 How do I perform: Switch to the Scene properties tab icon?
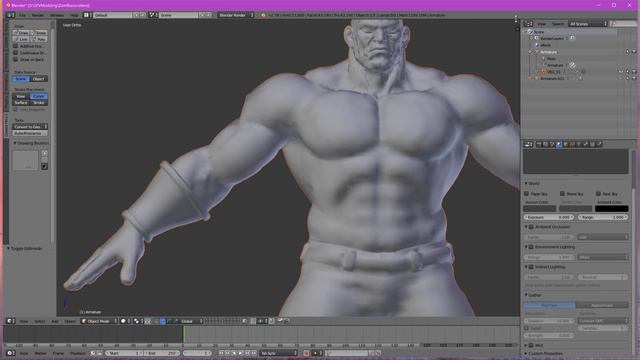552,144
